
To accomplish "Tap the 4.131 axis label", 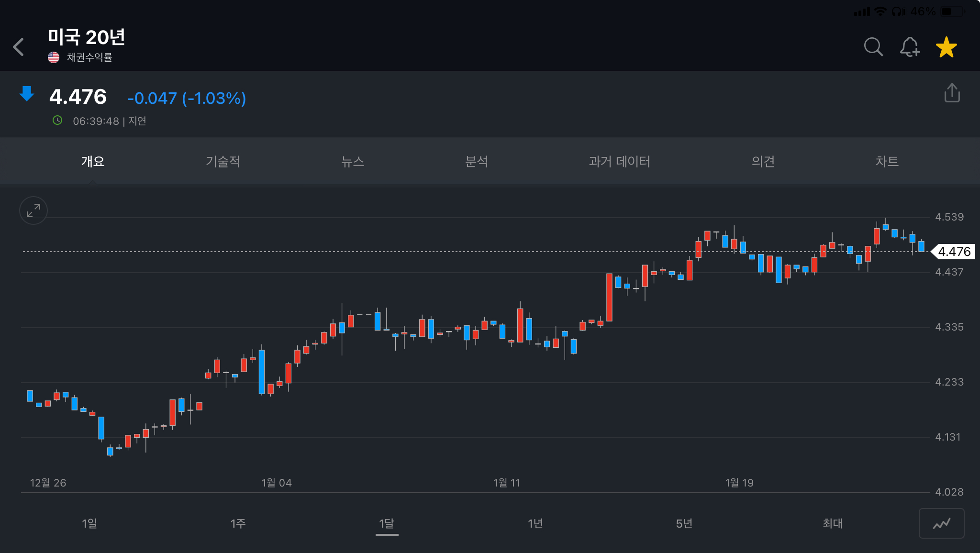I will pos(948,437).
